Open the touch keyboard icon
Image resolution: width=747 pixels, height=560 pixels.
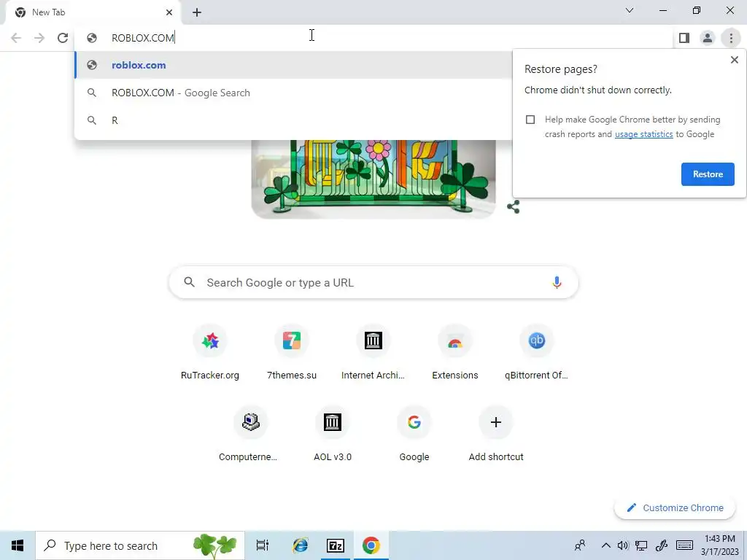pyautogui.click(x=684, y=545)
